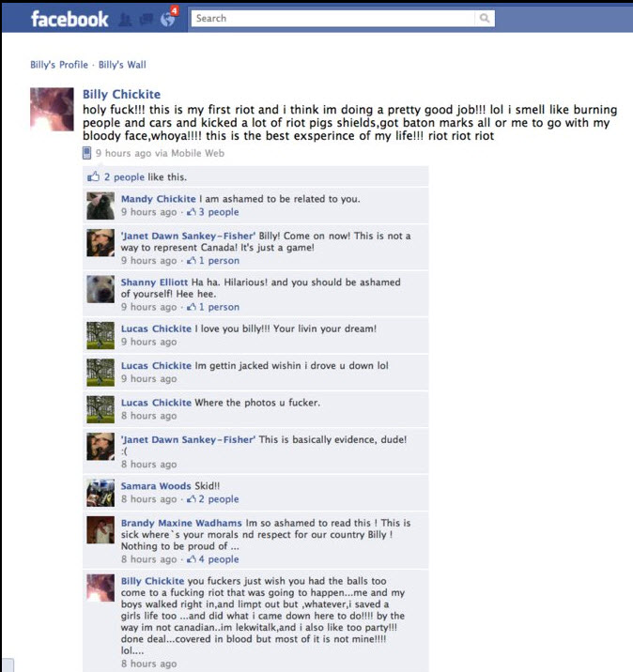Open Billy Chickite's name on the post
This screenshot has height=672, width=633.
(121, 94)
